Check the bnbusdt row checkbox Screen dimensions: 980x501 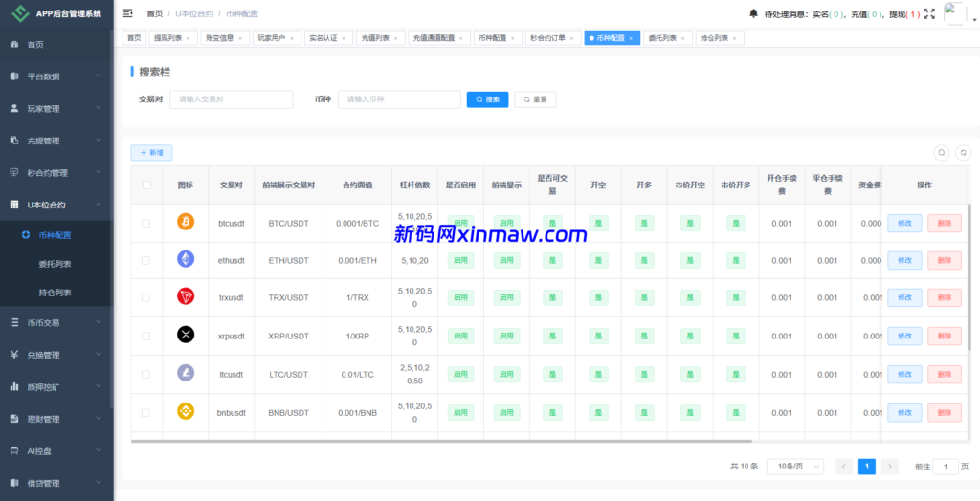pos(145,412)
